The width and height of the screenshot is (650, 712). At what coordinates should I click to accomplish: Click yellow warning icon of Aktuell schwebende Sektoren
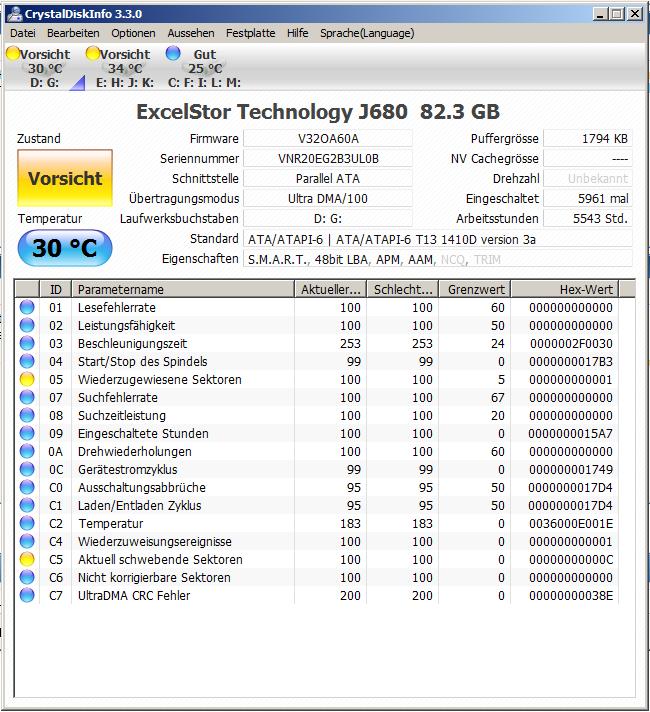pos(27,559)
